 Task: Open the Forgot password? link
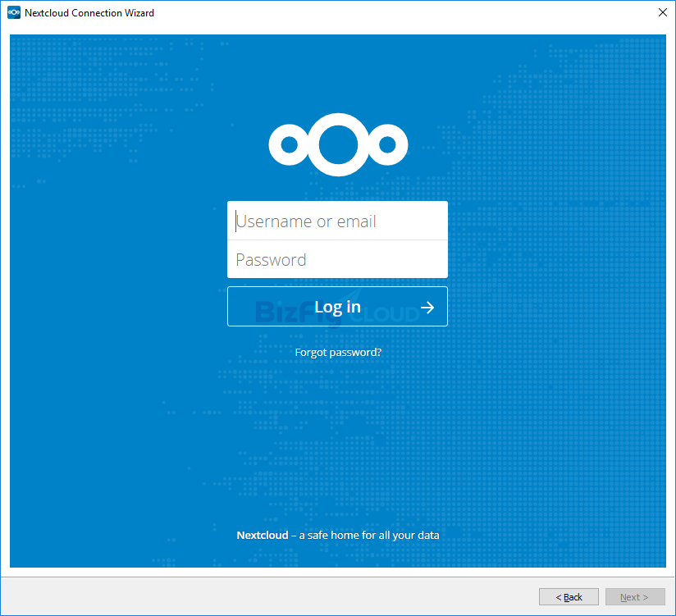(x=338, y=352)
